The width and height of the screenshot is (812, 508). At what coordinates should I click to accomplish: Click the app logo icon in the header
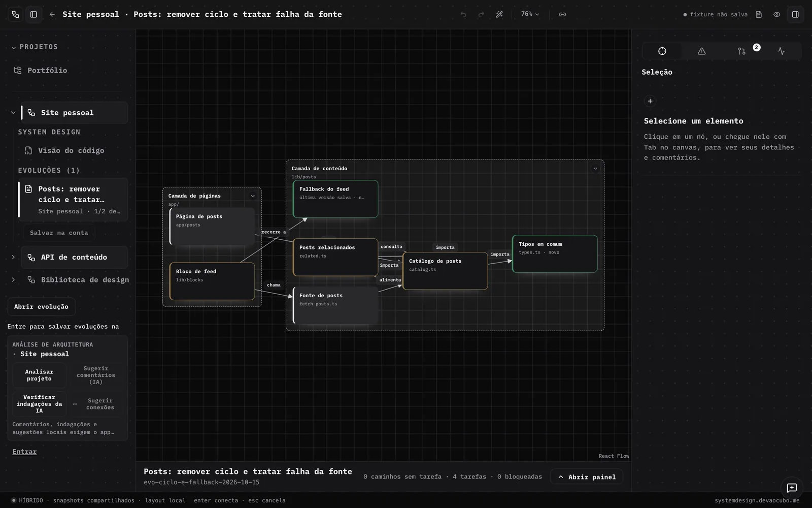[15, 14]
